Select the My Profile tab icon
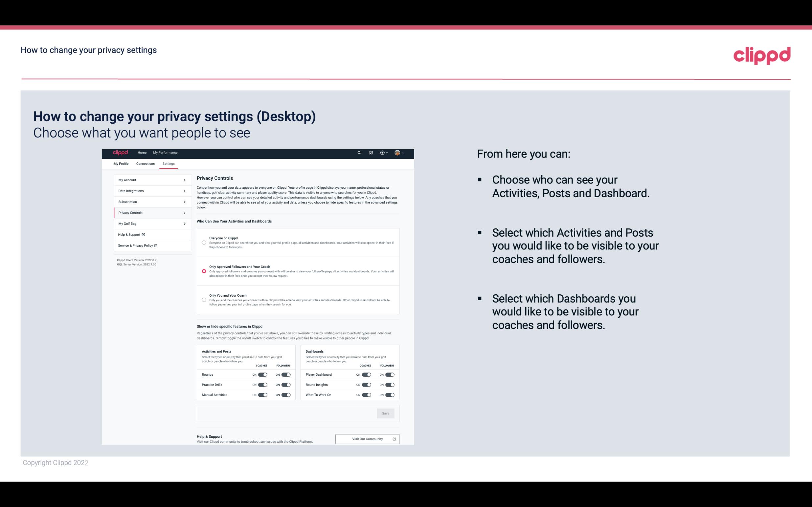 point(121,163)
